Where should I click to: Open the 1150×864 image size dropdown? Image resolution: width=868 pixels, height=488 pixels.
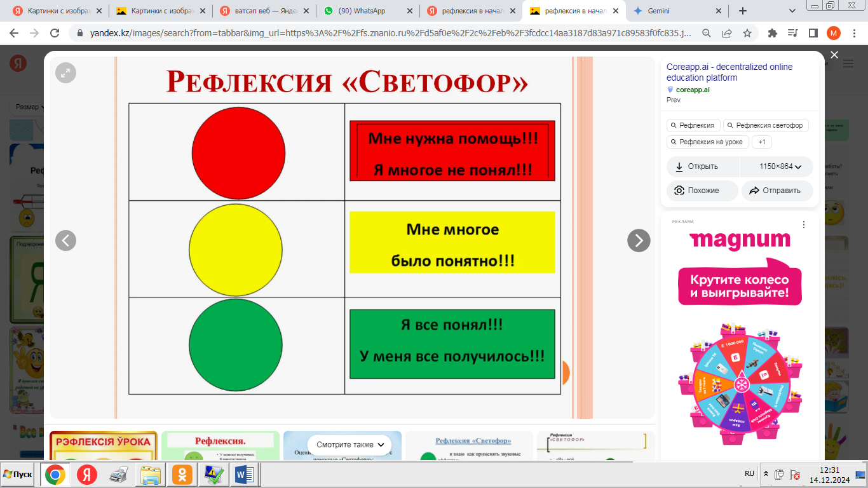click(780, 166)
